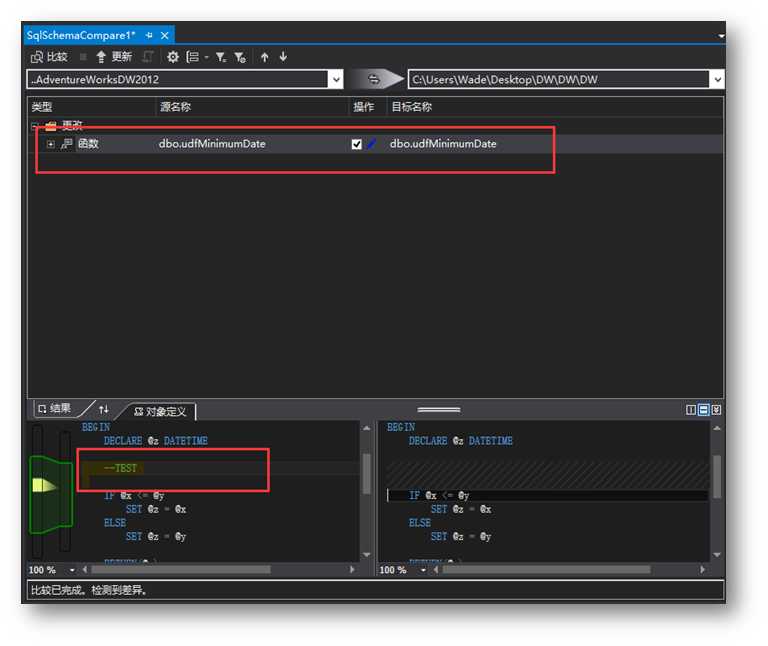Select source name dbo.udfMinimumDate
This screenshot has height=646, width=768.
point(212,144)
